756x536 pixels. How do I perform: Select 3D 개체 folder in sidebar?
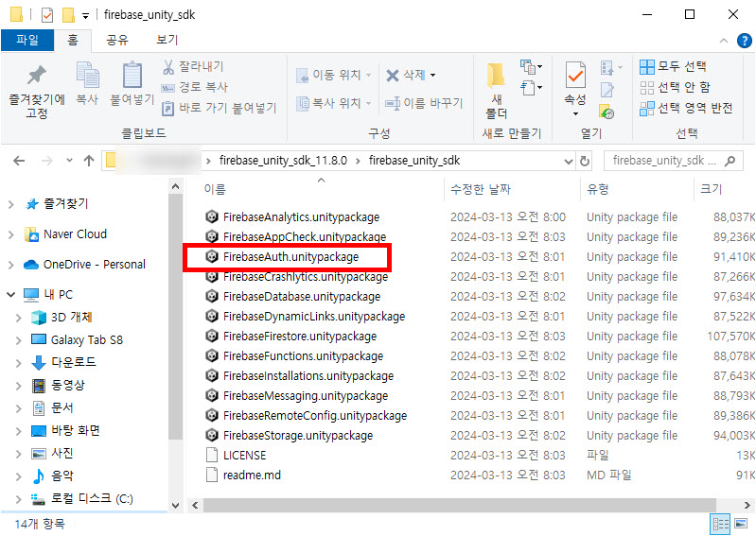point(62,318)
